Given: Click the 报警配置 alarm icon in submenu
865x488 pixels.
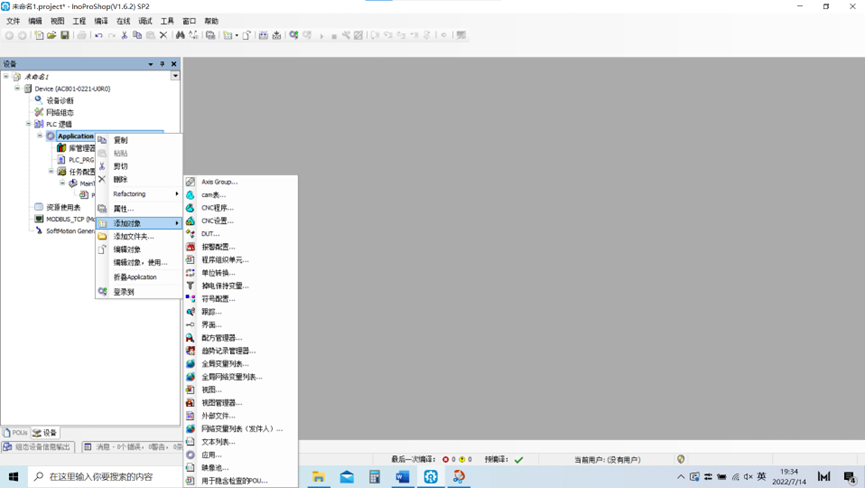Looking at the screenshot, I should click(x=190, y=246).
